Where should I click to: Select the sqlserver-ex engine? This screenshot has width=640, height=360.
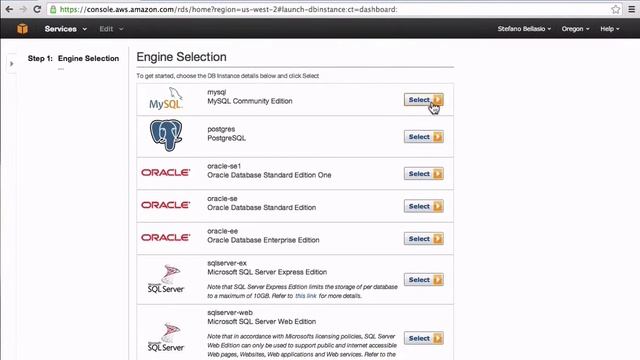pyautogui.click(x=424, y=280)
